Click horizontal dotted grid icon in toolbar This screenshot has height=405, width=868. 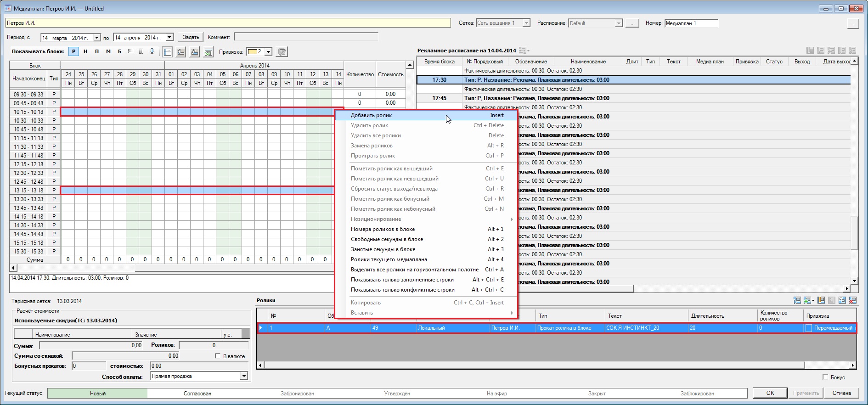130,51
